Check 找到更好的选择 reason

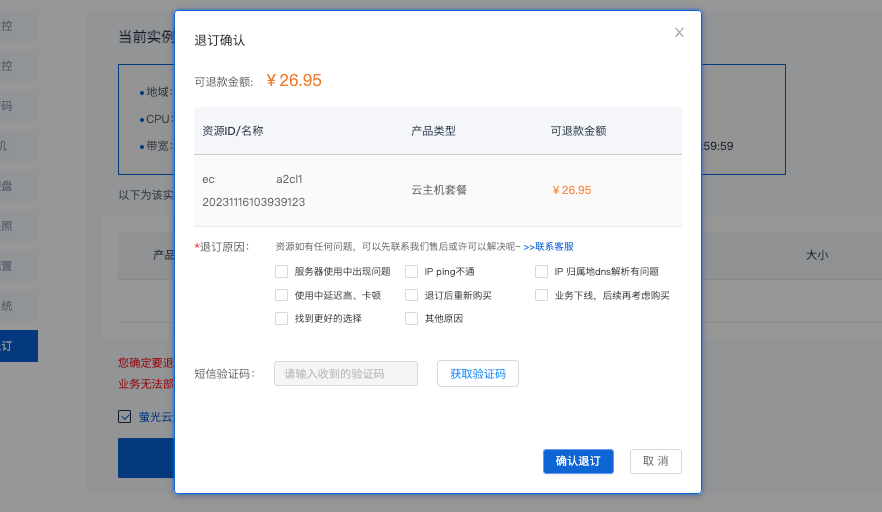click(x=281, y=318)
